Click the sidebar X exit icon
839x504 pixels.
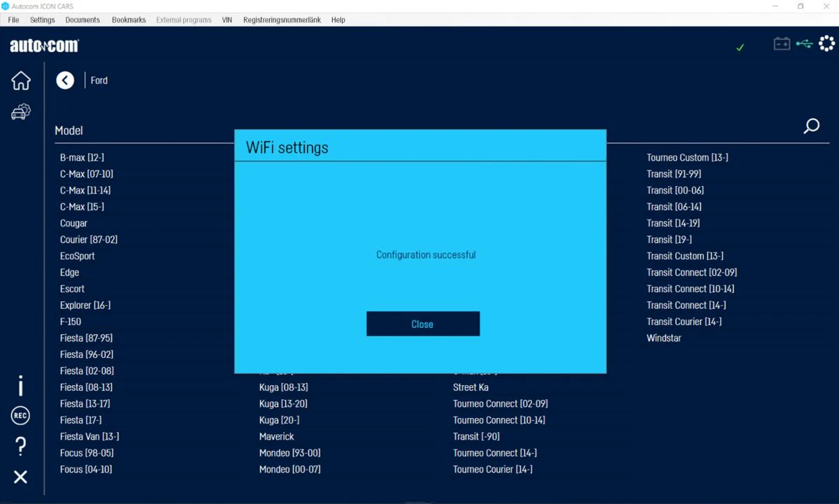21,477
